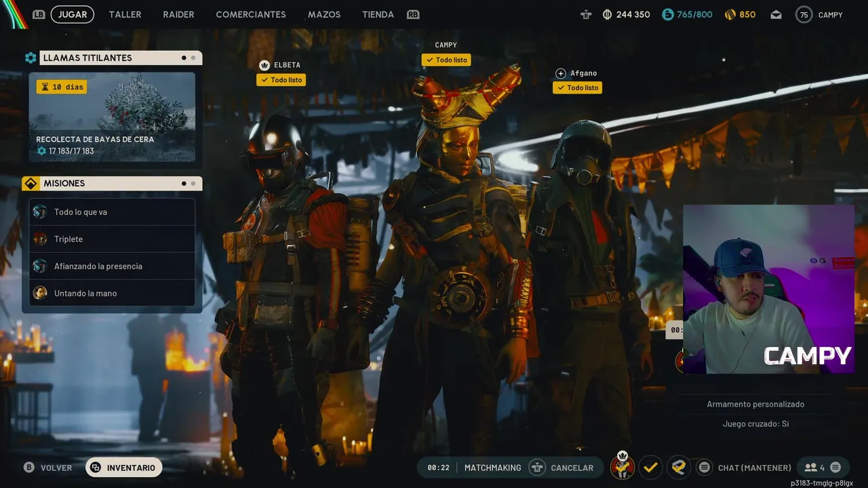Open the Recolecta de Bayas de Cera event card

pos(112,117)
